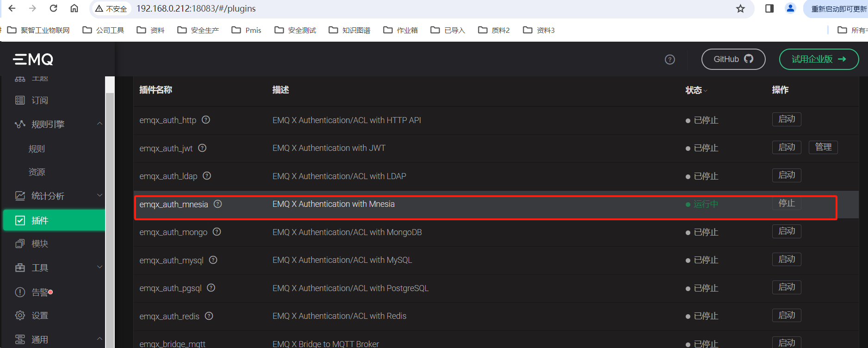This screenshot has width=868, height=348.
Task: Toggle browser side panel icon
Action: 769,8
